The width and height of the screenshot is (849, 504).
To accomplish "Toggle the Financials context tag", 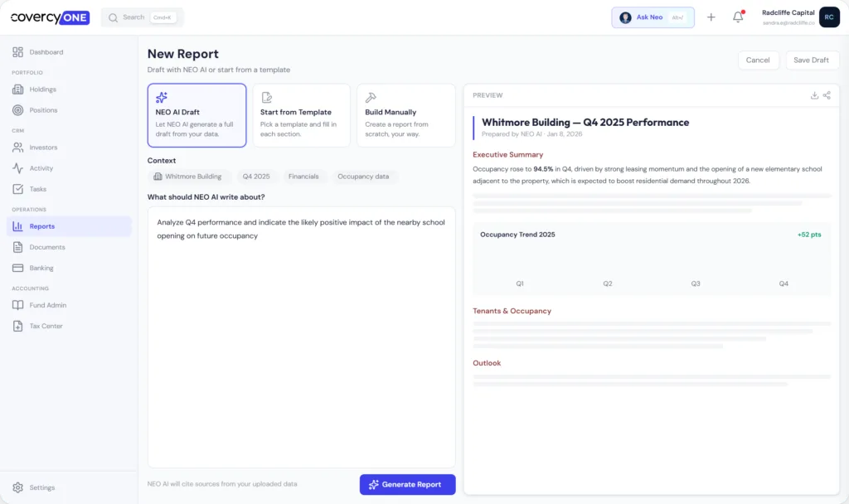I will [x=303, y=176].
